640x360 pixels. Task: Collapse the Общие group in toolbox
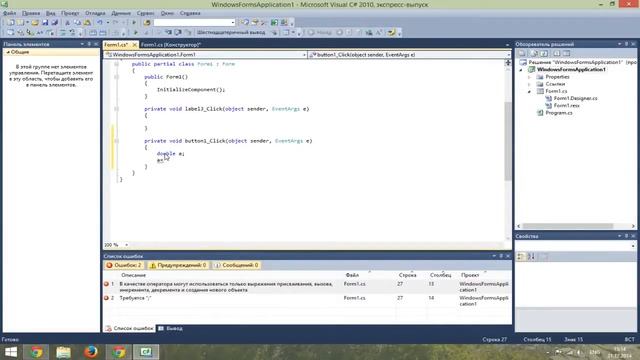[x=8, y=52]
